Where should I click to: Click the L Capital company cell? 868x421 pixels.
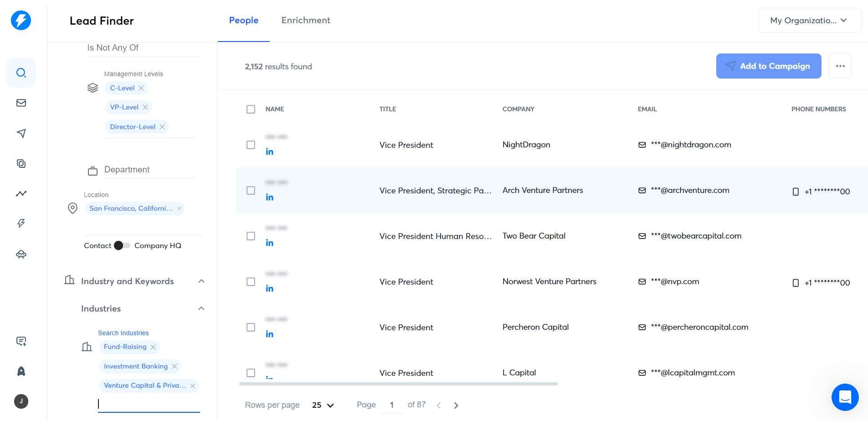(519, 373)
